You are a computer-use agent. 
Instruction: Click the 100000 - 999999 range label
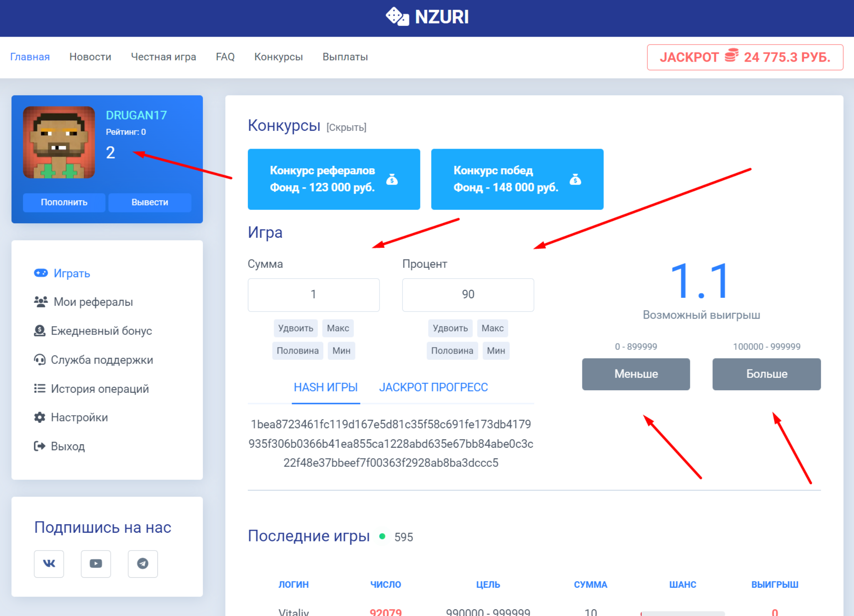click(x=767, y=347)
